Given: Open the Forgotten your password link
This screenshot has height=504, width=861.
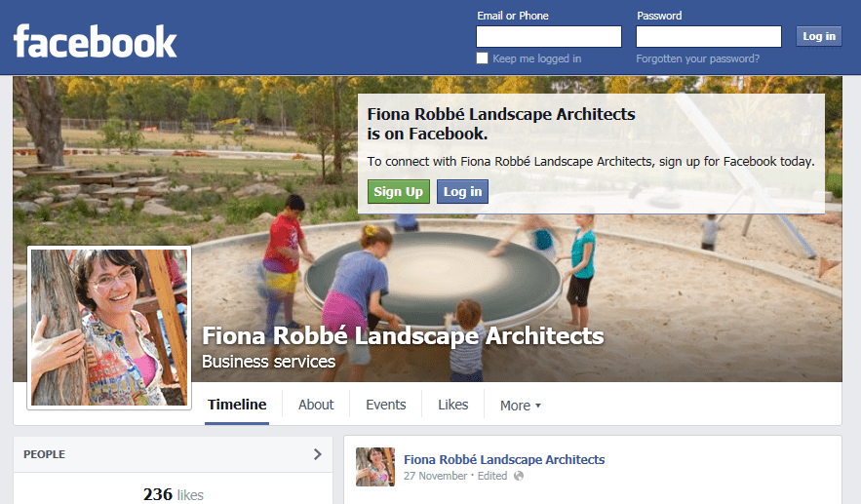Looking at the screenshot, I should pyautogui.click(x=697, y=58).
